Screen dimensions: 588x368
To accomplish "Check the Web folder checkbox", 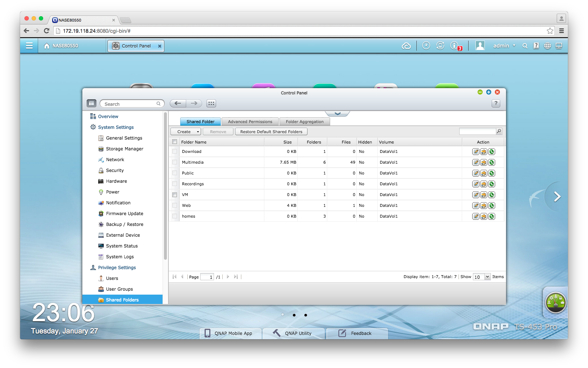I will pos(175,205).
